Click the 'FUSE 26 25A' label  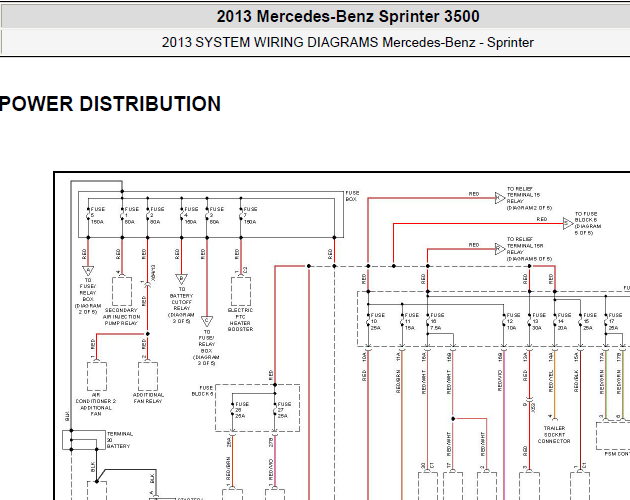242,410
